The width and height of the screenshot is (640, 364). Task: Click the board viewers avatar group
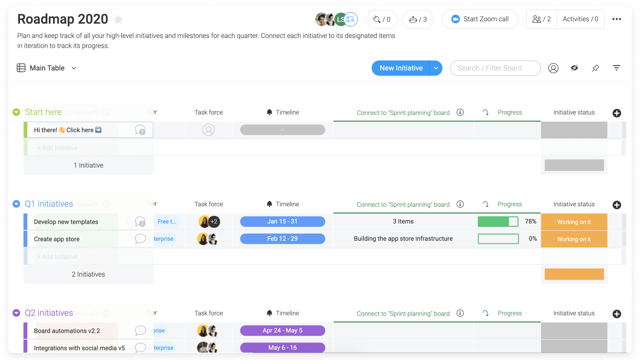[x=336, y=19]
